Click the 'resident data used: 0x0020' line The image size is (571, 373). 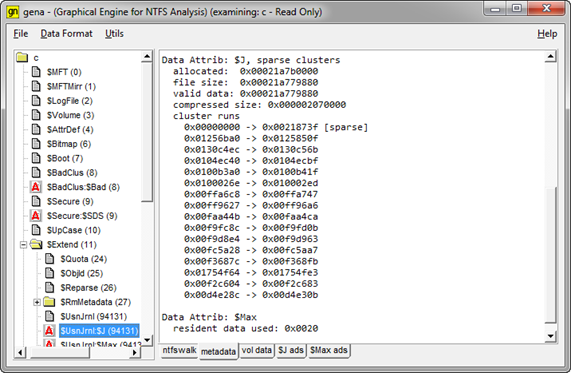[245, 329]
